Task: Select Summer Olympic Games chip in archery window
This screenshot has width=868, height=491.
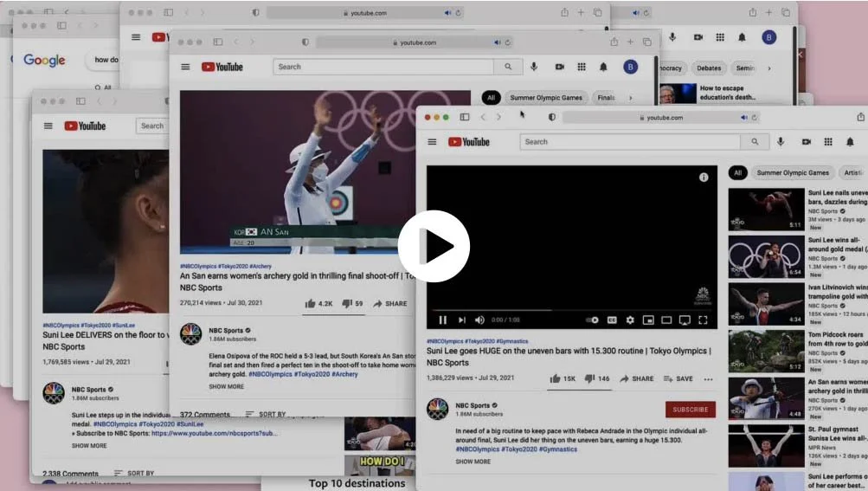Action: tap(546, 98)
